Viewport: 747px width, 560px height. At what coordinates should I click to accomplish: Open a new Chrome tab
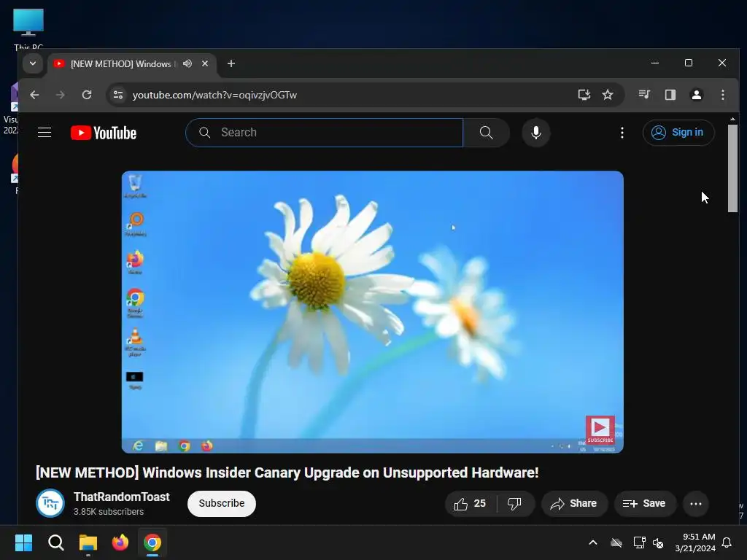click(x=231, y=63)
